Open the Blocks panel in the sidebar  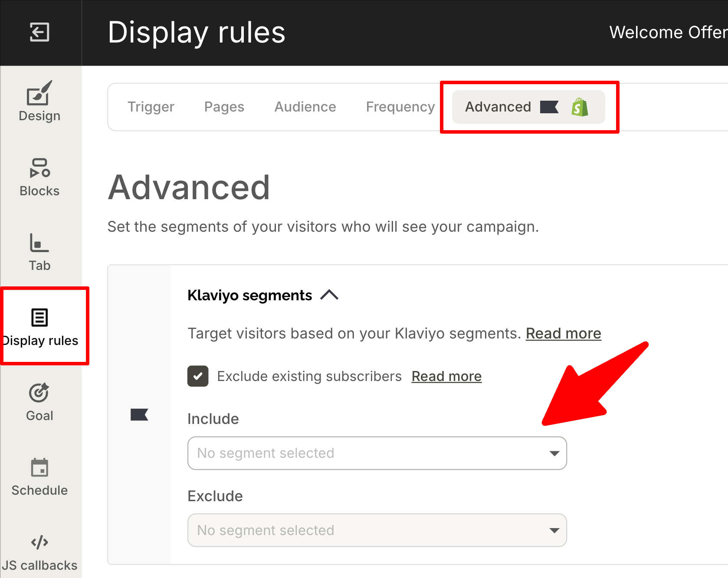click(x=39, y=177)
